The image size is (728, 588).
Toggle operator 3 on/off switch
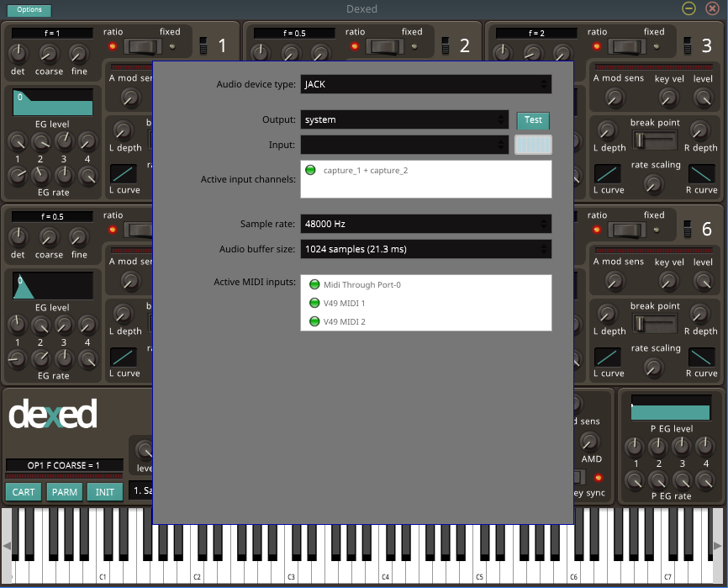688,45
